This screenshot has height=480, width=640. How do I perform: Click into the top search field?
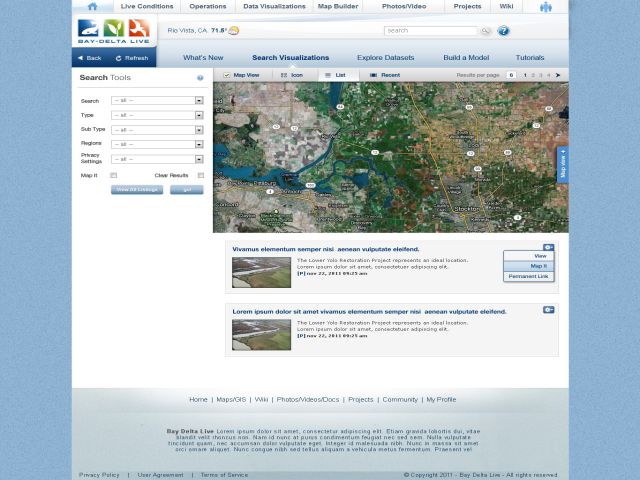pyautogui.click(x=431, y=31)
